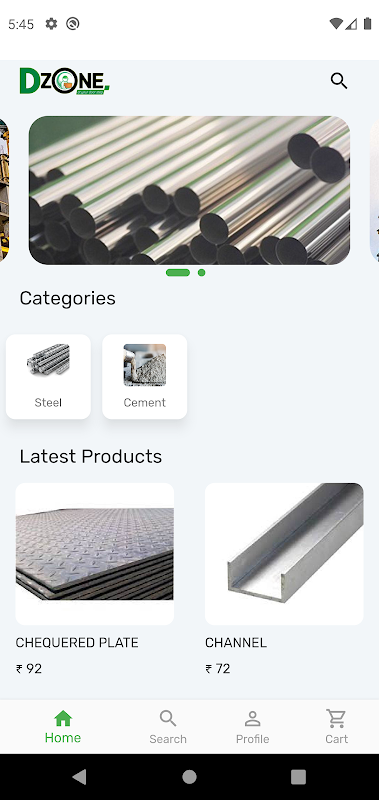Image resolution: width=379 pixels, height=800 pixels.
Task: Select the Cement category card
Action: click(145, 377)
